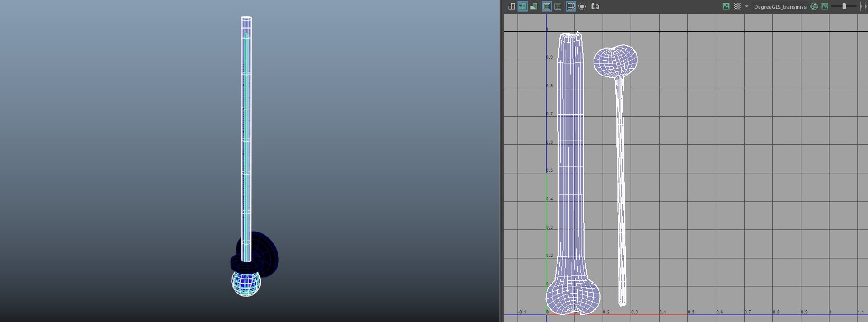Click the dim image icon beside slider
Viewport: 868px width, 322px height.
[x=825, y=6]
